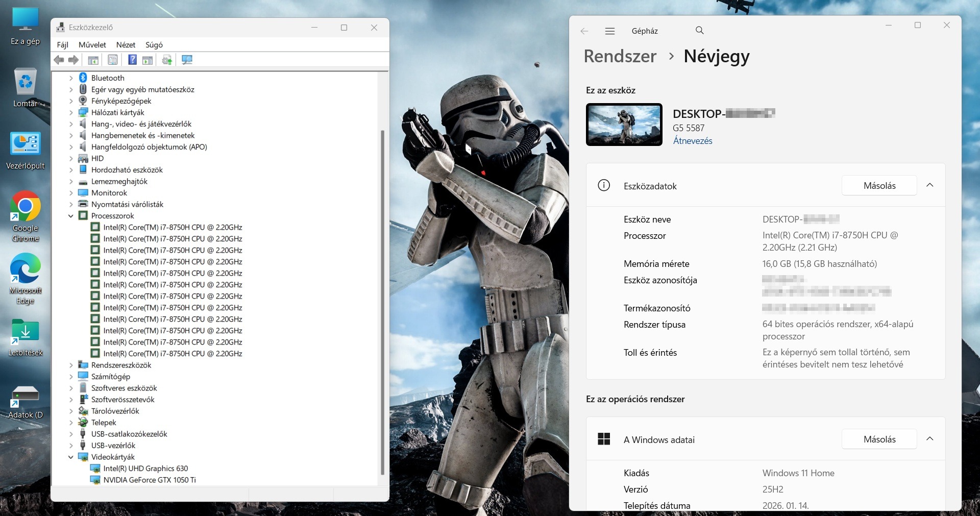Screen dimensions: 980x516
Task: Select the Microsoft Edge desktop shortcut
Action: 26,279
